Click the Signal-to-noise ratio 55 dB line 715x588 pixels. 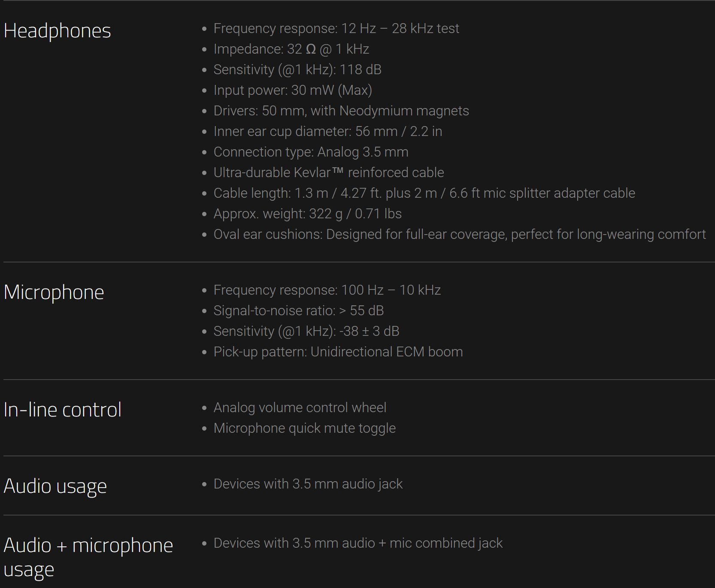point(298,311)
